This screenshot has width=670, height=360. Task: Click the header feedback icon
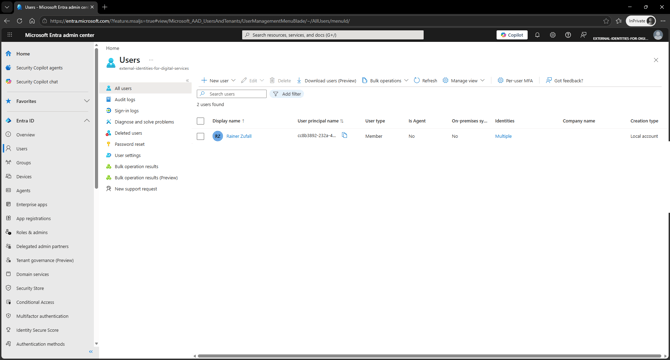click(x=583, y=35)
